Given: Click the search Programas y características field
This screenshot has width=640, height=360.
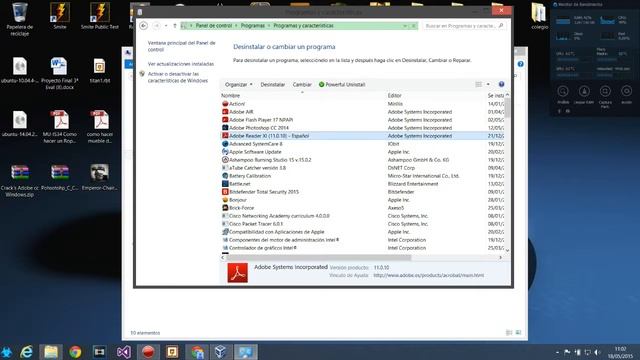Looking at the screenshot, I should [x=464, y=26].
